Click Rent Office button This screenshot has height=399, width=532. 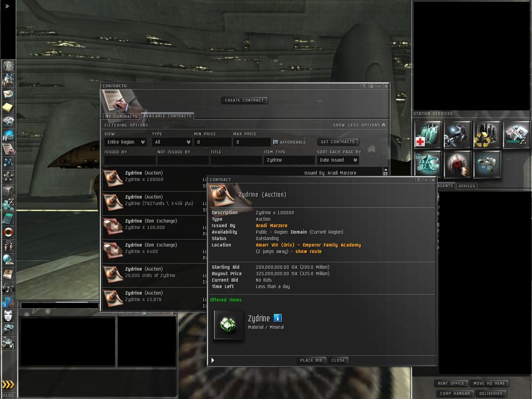[451, 383]
